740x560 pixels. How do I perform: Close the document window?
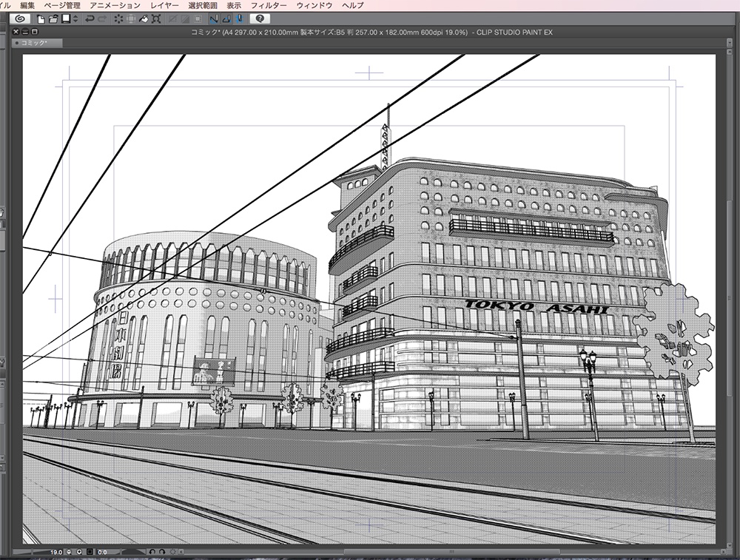point(16,32)
